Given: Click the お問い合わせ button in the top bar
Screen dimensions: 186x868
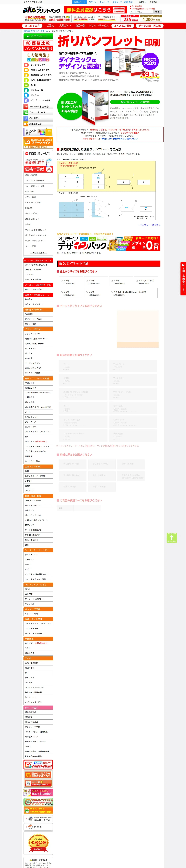Looking at the screenshot, I should click(80, 2).
